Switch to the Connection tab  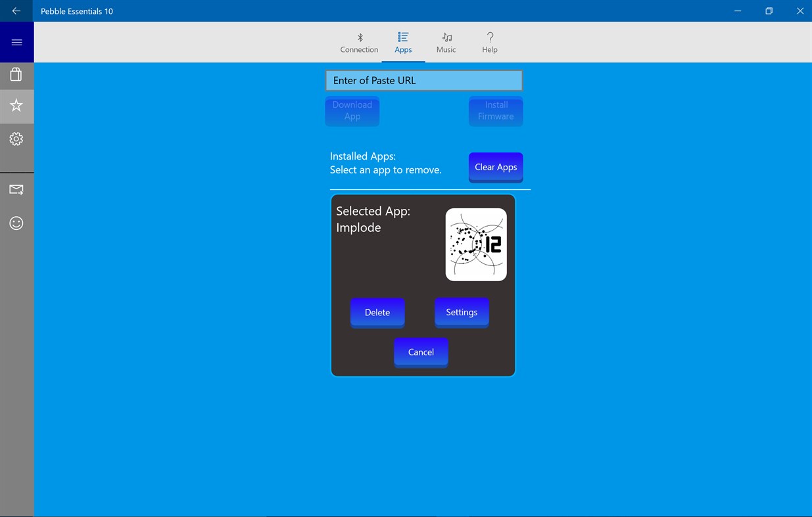[x=359, y=43]
